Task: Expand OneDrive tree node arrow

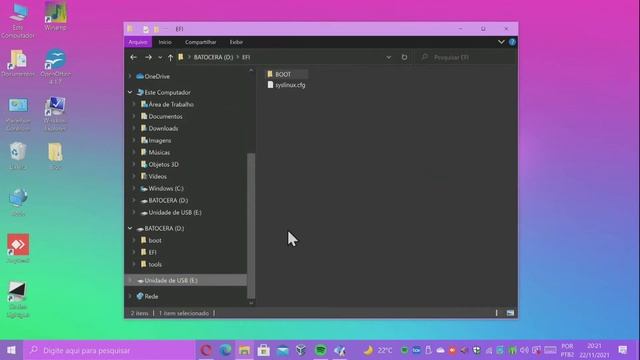Action: point(130,76)
